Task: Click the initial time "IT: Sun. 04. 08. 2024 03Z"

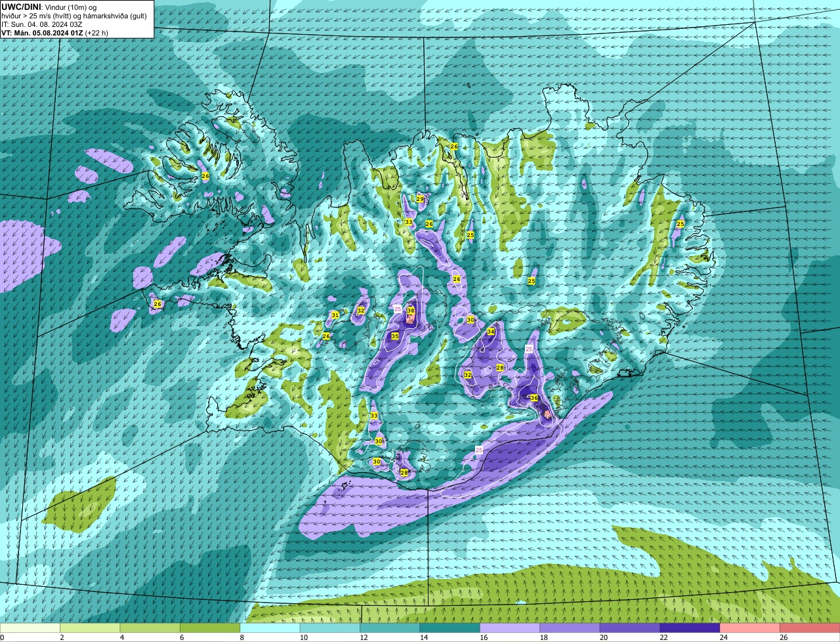Action: click(41, 24)
